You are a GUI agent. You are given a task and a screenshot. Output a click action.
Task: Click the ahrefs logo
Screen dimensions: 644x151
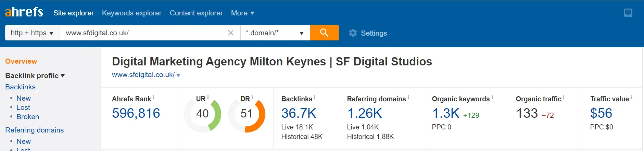pyautogui.click(x=24, y=12)
